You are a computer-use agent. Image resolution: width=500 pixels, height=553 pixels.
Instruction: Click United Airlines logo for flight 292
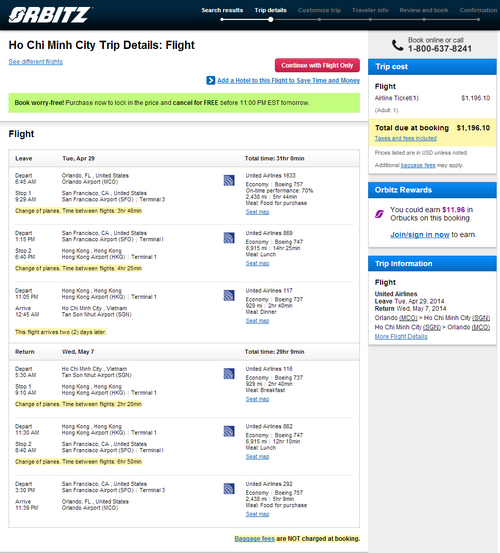229,488
